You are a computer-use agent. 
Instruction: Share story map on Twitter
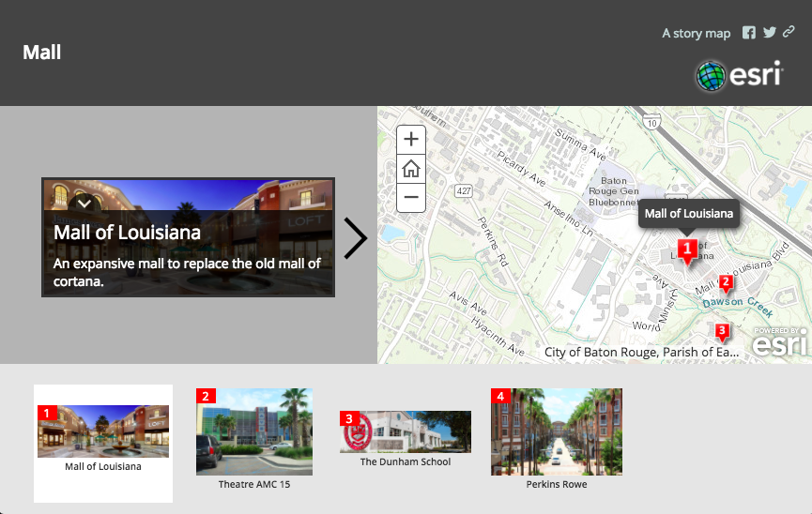point(770,32)
